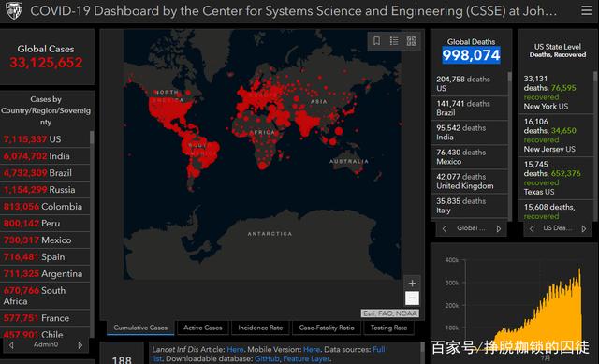
Task: Open the Feature Layer link
Action: (306, 358)
